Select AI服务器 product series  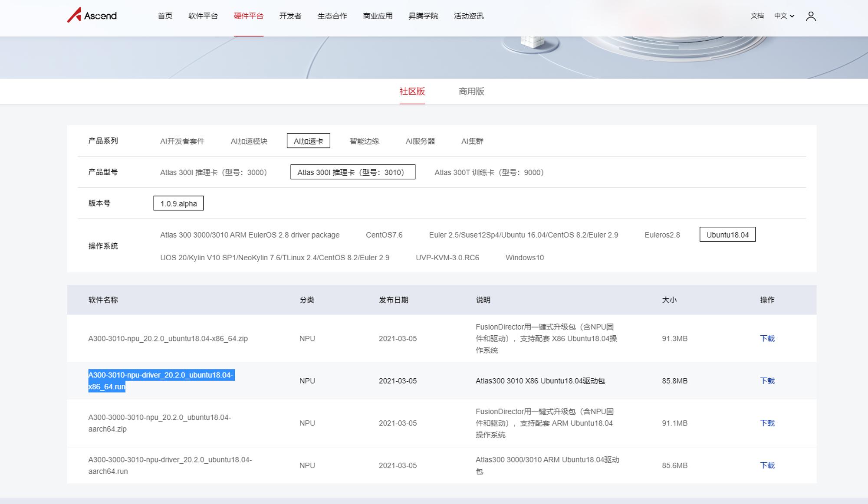[420, 141]
